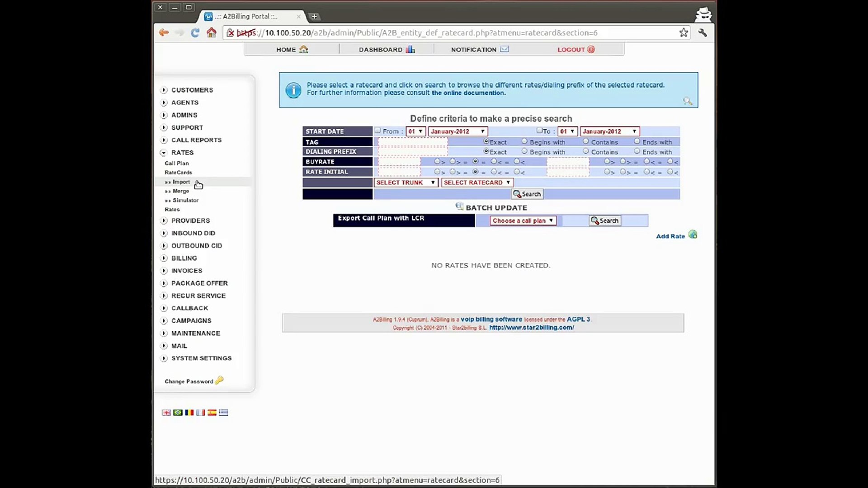Open Choose a call plan dropdown
The height and width of the screenshot is (488, 868).
[523, 221]
